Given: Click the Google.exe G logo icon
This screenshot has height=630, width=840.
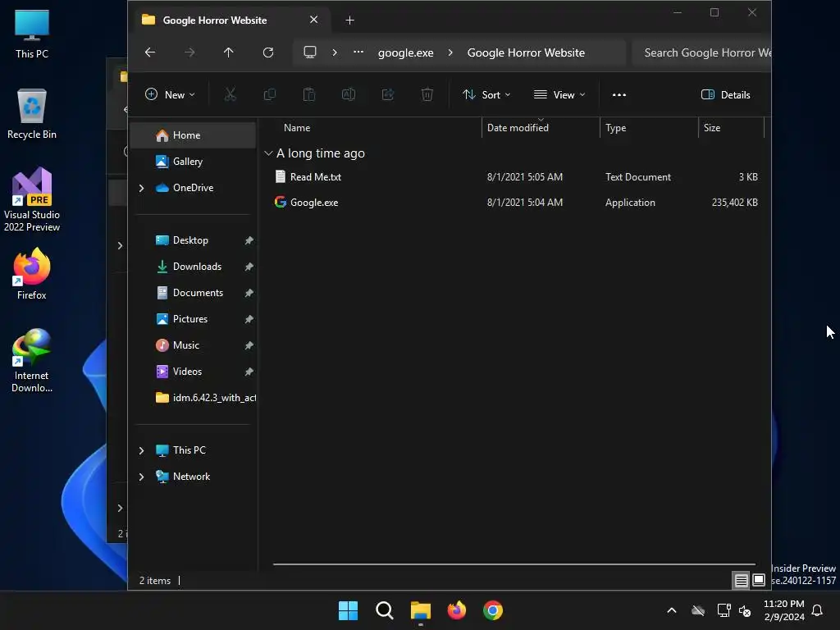Looking at the screenshot, I should click(x=281, y=202).
